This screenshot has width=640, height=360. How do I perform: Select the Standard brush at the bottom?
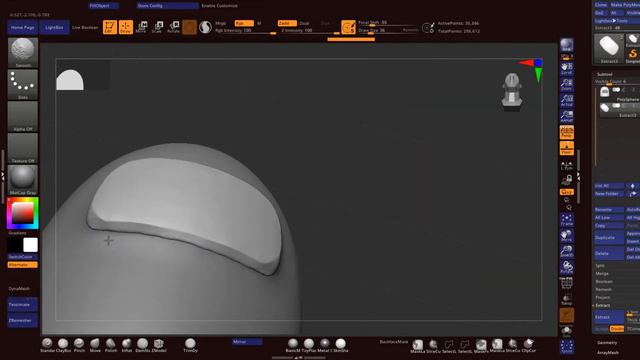tap(47, 345)
